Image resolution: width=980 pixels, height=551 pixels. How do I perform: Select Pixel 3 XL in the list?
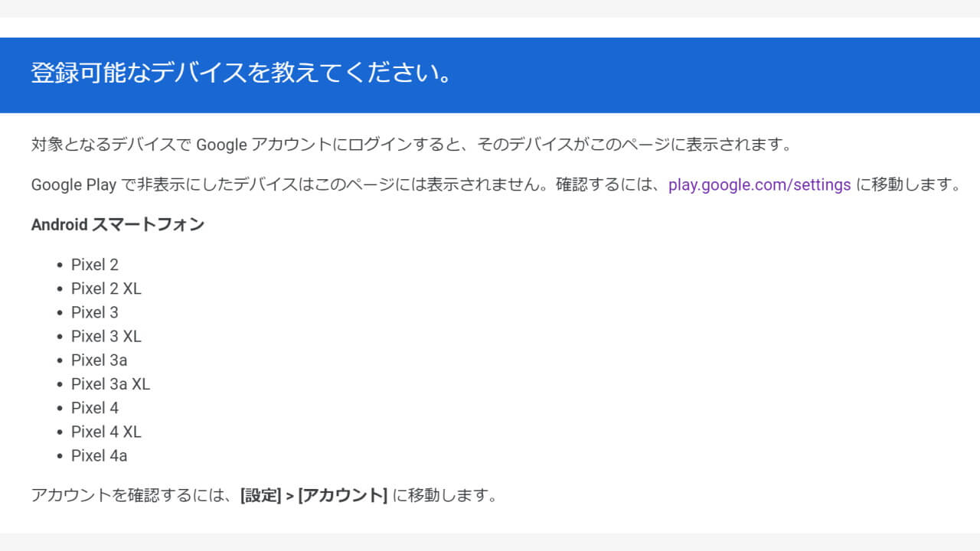(x=106, y=336)
